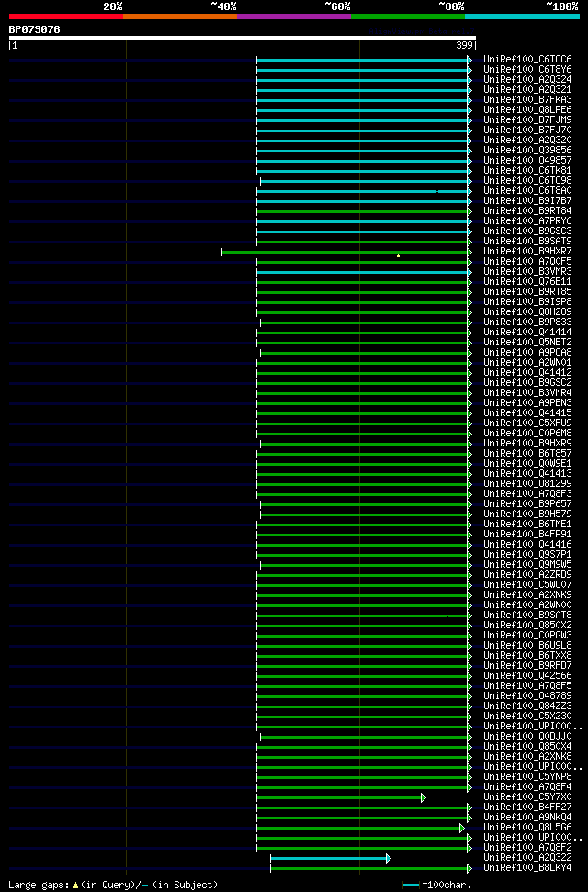Select the label UniRef100_Q76E11

(x=527, y=282)
